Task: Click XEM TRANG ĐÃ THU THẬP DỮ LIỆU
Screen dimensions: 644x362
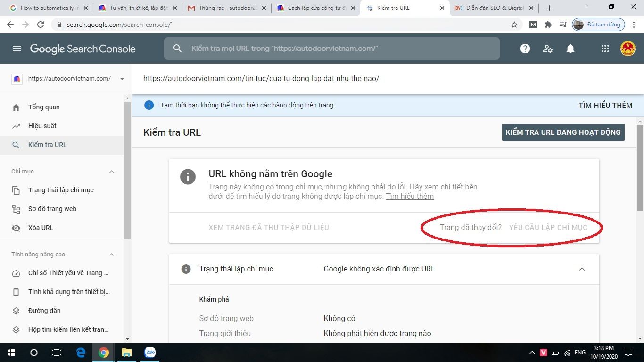Action: [269, 228]
